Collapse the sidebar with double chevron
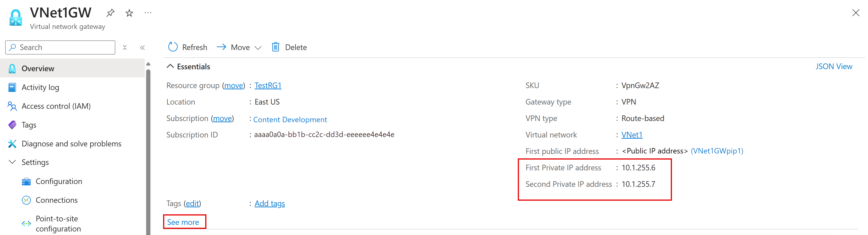This screenshot has height=235, width=868. (143, 47)
